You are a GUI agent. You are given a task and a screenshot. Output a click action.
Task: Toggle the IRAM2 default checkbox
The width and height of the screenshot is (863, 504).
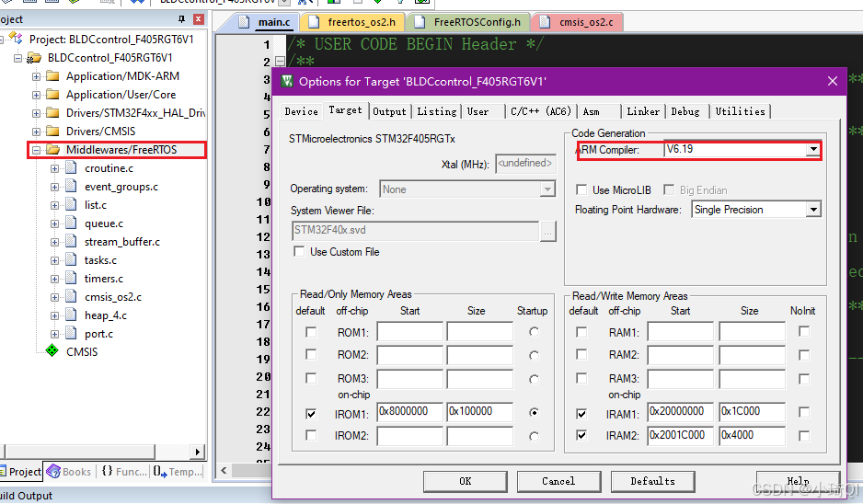pos(581,435)
